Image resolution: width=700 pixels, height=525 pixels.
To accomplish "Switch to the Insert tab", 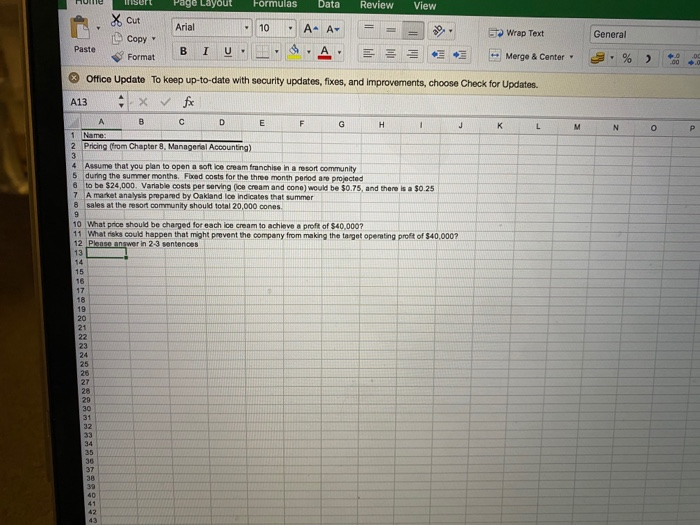I will 138,3.
